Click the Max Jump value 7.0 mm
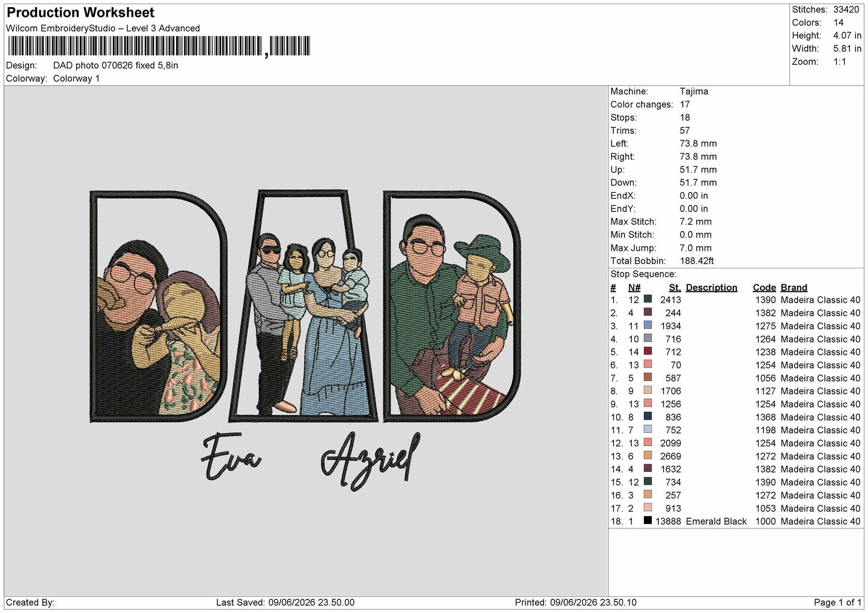Viewport: 868px width, 613px height. click(696, 248)
